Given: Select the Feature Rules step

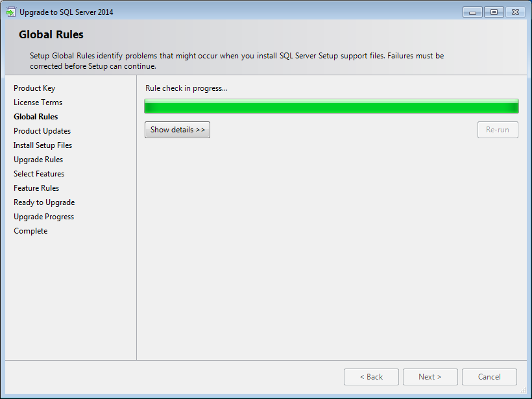Looking at the screenshot, I should [36, 188].
